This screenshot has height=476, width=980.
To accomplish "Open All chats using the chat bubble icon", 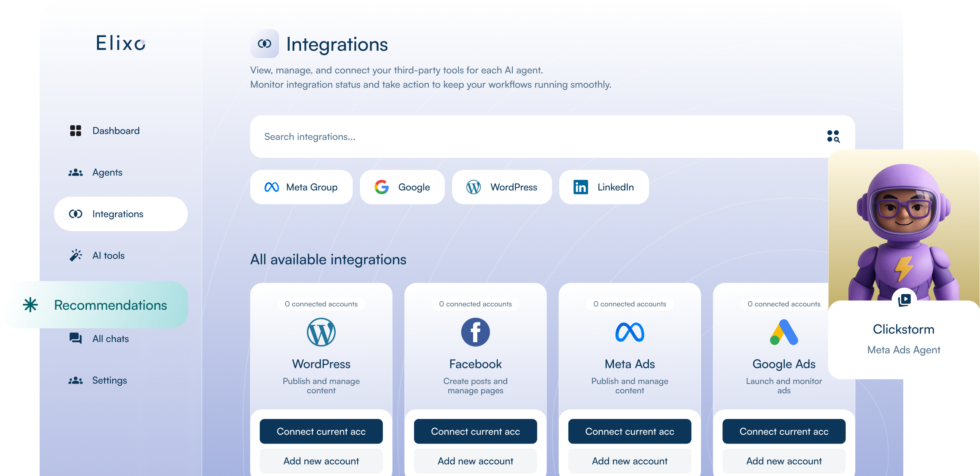I will [x=75, y=338].
